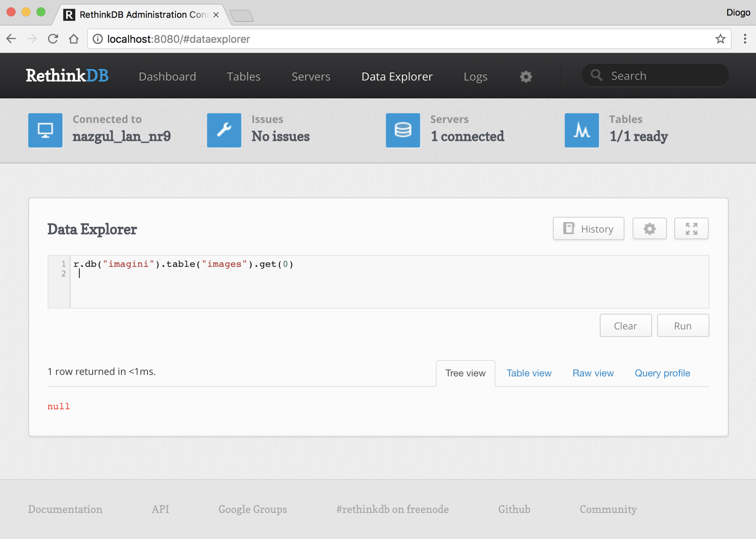Open Data Explorer options gear

click(x=649, y=228)
